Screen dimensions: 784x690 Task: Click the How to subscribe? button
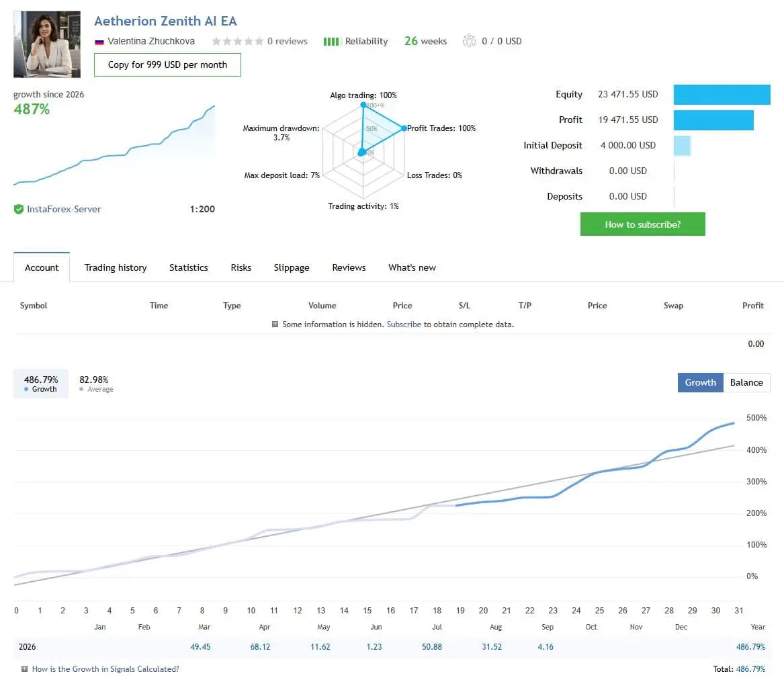coord(642,224)
